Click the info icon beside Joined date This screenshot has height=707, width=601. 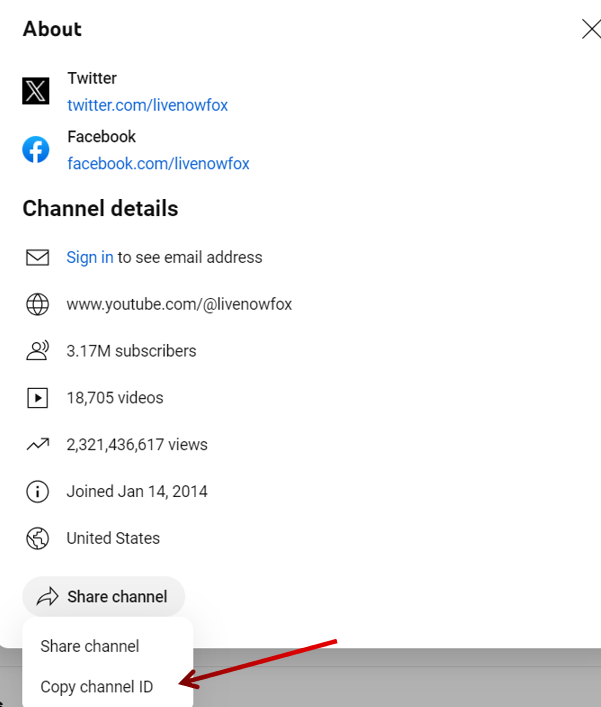[x=37, y=491]
